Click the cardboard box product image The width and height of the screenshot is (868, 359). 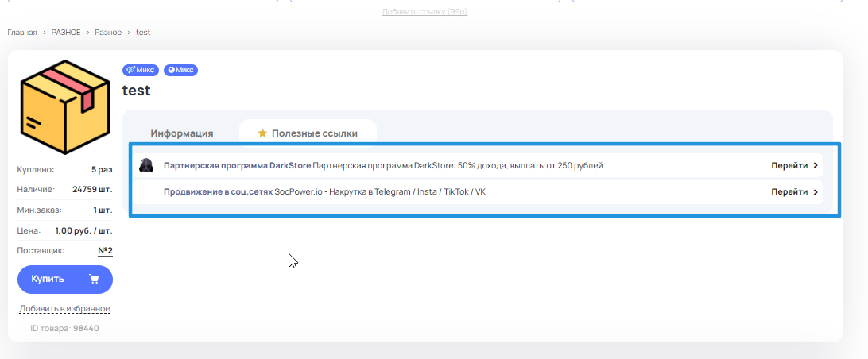pyautogui.click(x=65, y=107)
